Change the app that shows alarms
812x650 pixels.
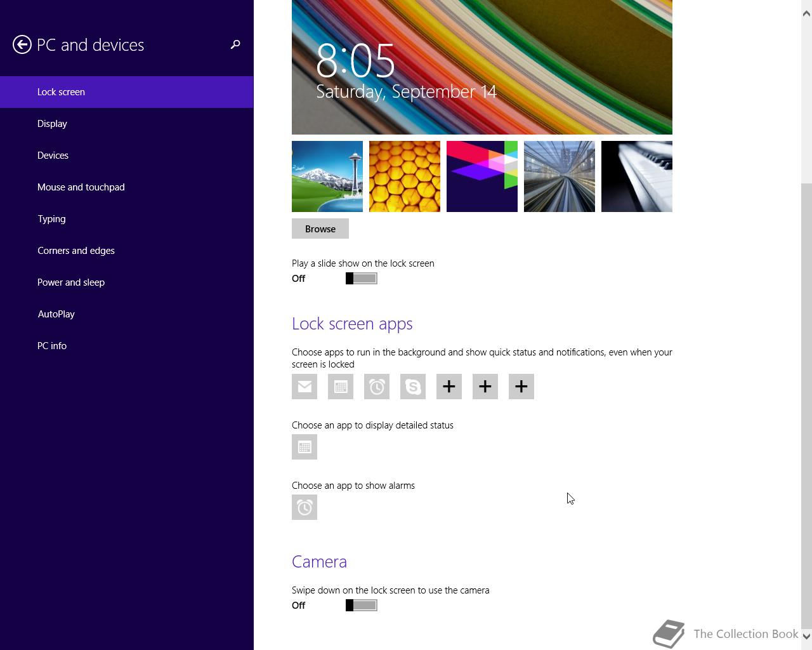304,507
